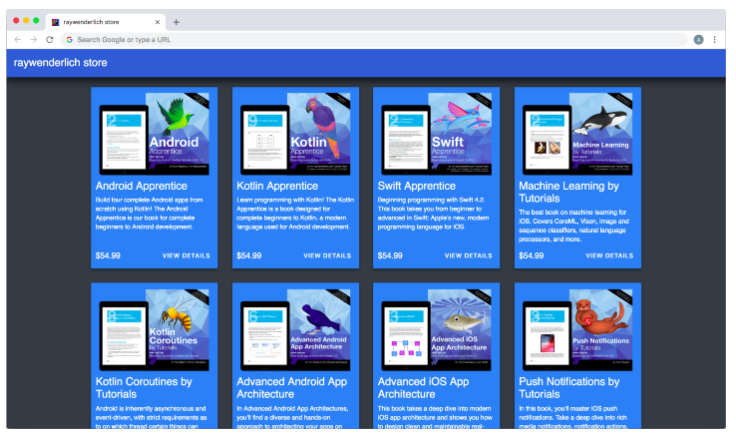The width and height of the screenshot is (736, 434).
Task: Open a new tab with the plus icon
Action: click(176, 22)
